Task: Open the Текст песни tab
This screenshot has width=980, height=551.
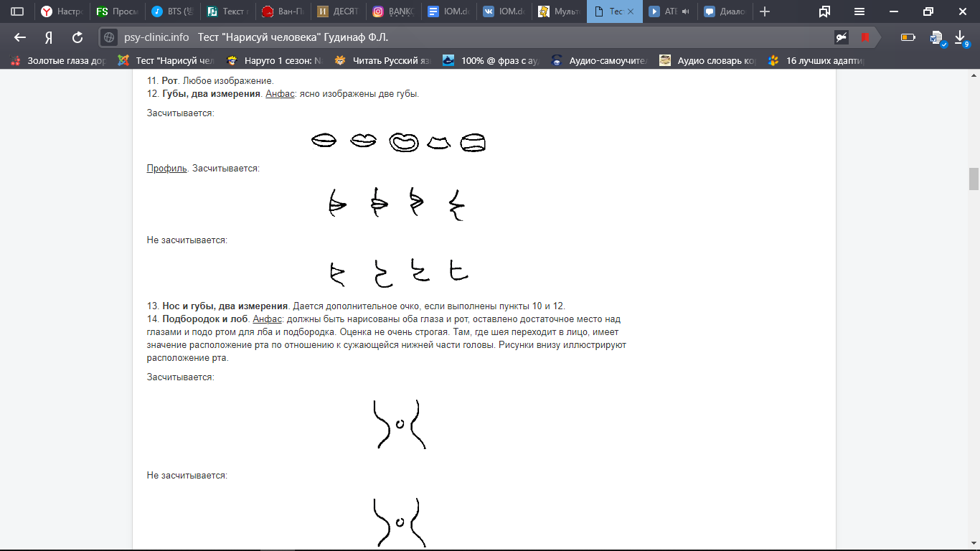Action: (x=228, y=11)
